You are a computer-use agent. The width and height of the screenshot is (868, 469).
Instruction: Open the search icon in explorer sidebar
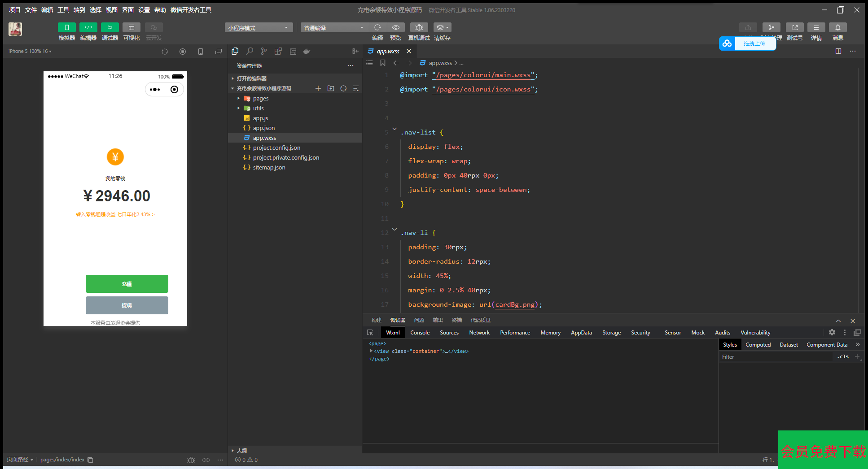click(250, 51)
